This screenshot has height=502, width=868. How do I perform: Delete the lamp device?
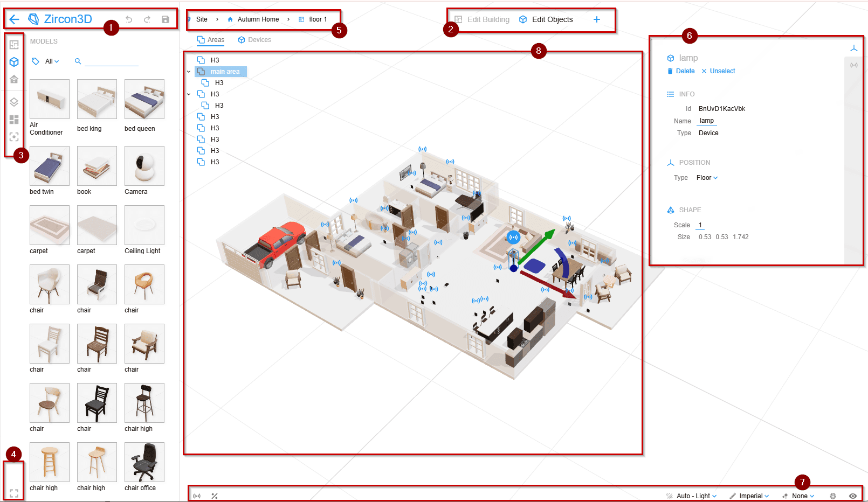[680, 71]
